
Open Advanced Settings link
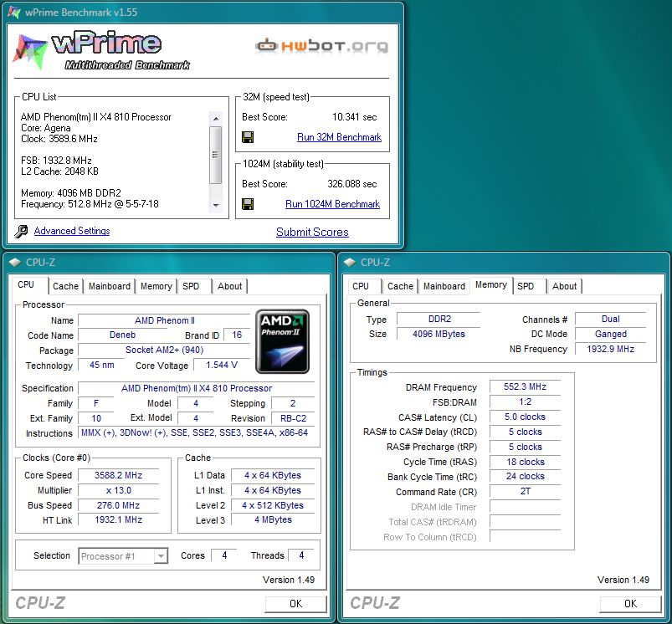pos(72,231)
